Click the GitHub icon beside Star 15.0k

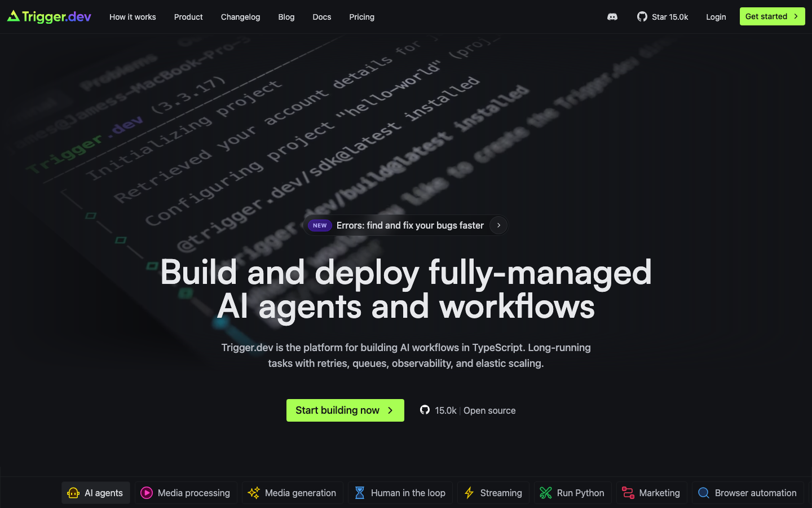pos(642,17)
